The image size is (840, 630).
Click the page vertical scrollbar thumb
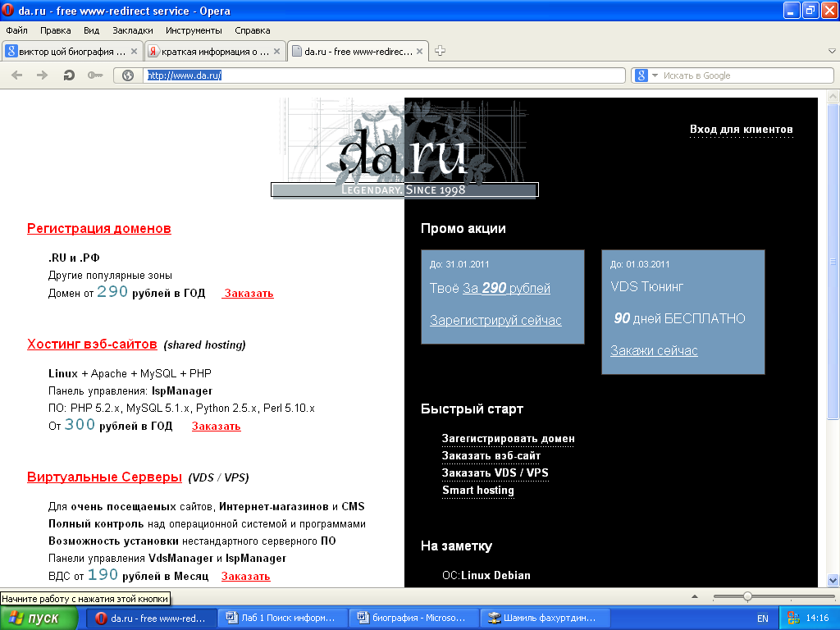tap(833, 262)
